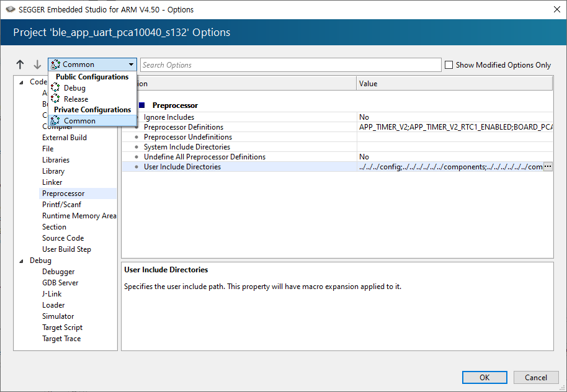This screenshot has width=567, height=392.
Task: Open the ellipsis editor for User Include Directories
Action: pyautogui.click(x=548, y=167)
